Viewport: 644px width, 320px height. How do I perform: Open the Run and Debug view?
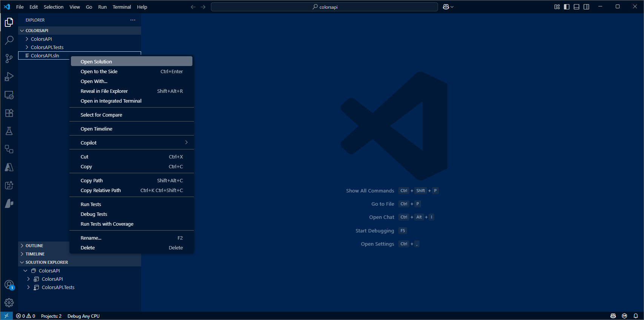pos(9,77)
